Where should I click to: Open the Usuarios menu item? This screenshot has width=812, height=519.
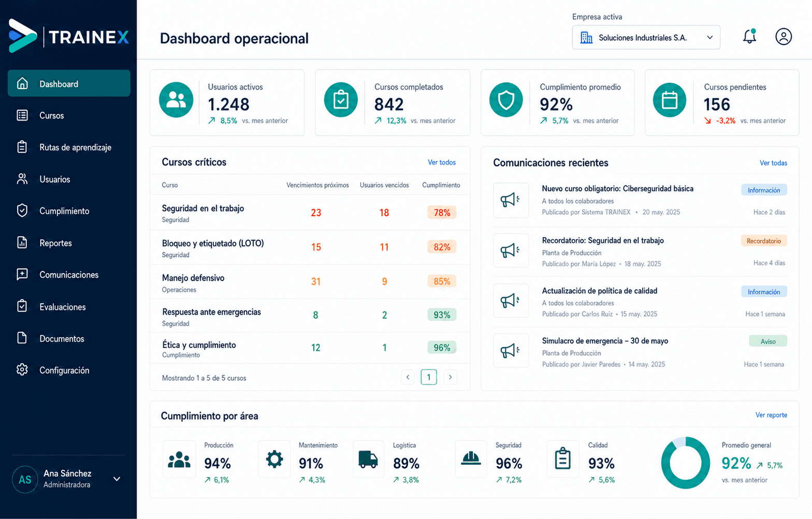[69, 179]
